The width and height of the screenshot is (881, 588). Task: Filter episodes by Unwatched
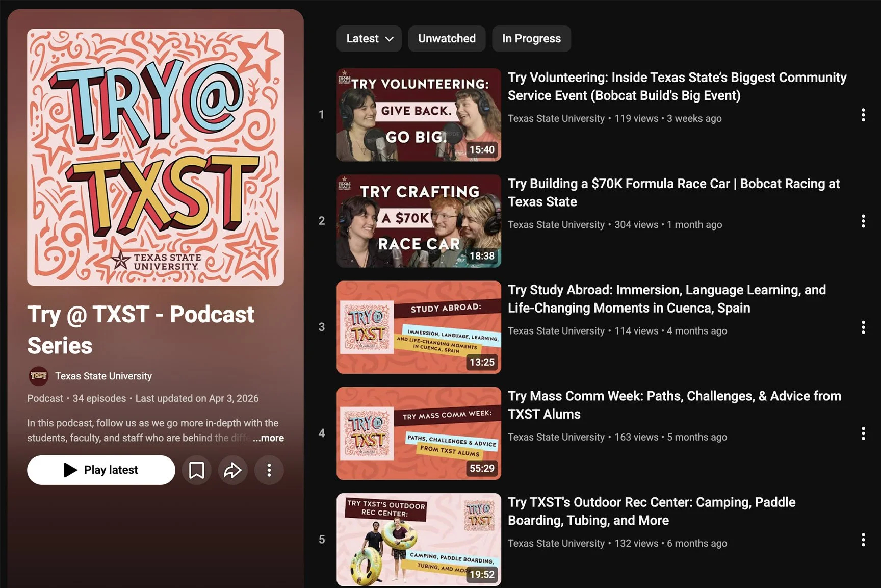[x=447, y=39]
